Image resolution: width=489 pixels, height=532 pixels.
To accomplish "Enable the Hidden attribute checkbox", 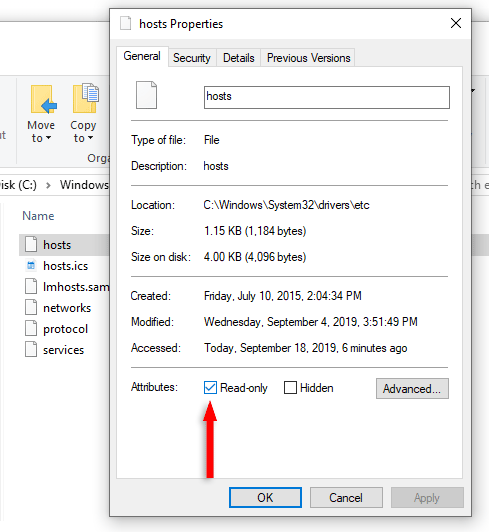I will [290, 387].
